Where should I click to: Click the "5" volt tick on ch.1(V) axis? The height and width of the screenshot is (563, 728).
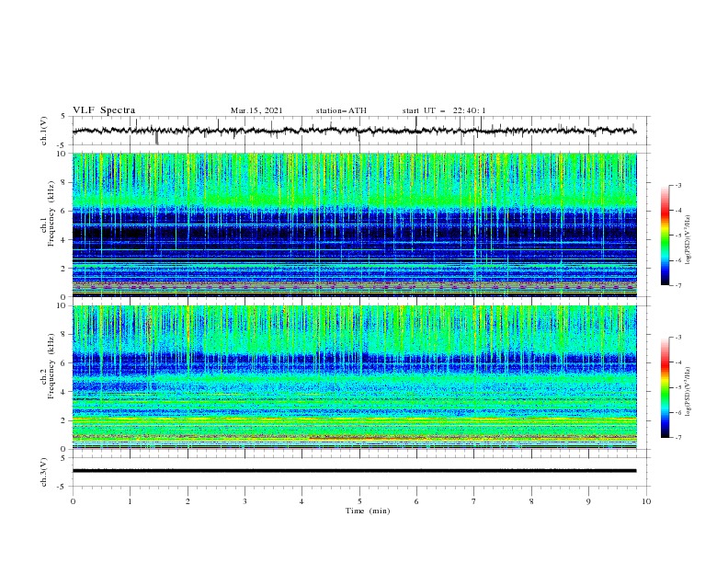tap(63, 117)
